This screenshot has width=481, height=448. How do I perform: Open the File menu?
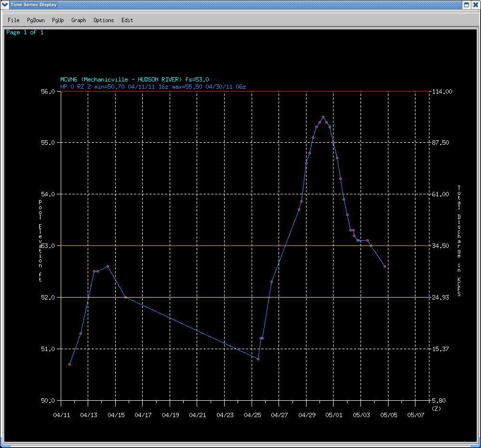tap(13, 20)
